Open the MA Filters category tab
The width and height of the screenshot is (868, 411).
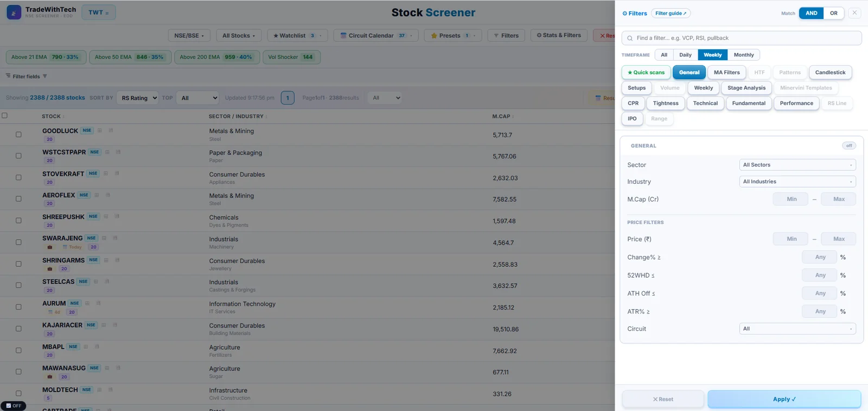click(727, 72)
